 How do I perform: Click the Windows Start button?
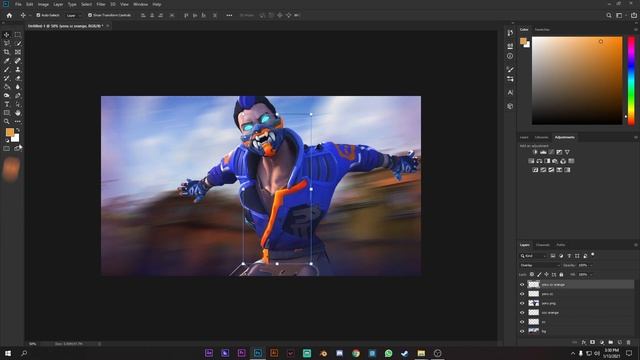click(8, 353)
